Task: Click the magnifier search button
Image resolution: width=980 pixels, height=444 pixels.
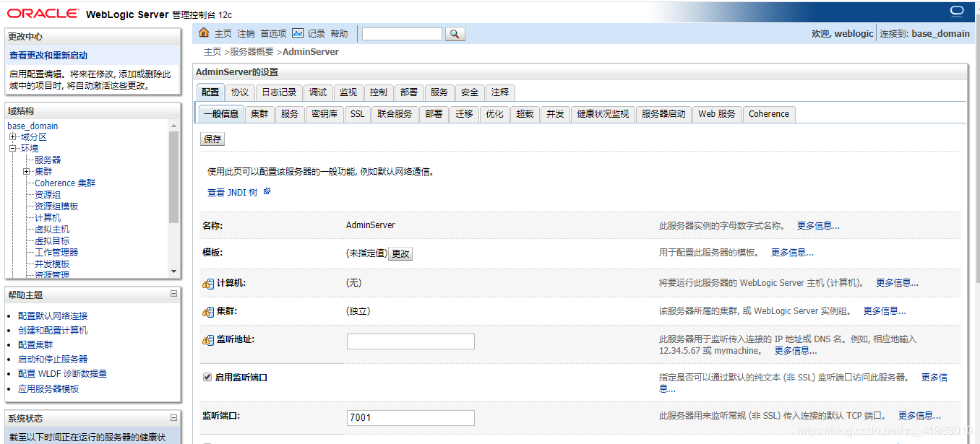Action: point(455,34)
